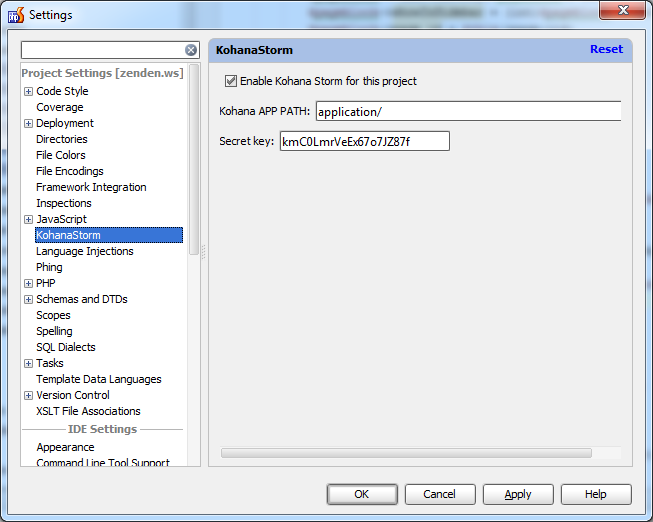The width and height of the screenshot is (653, 522).
Task: Select PHP label in tree
Action: (x=45, y=283)
